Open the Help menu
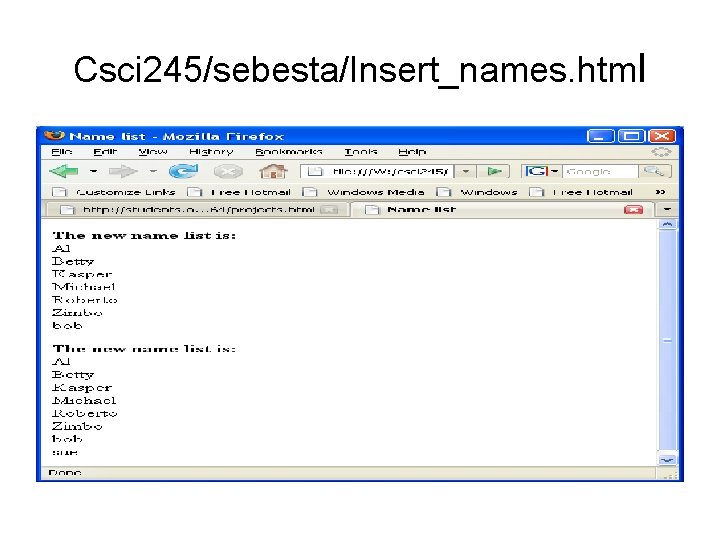 [412, 152]
